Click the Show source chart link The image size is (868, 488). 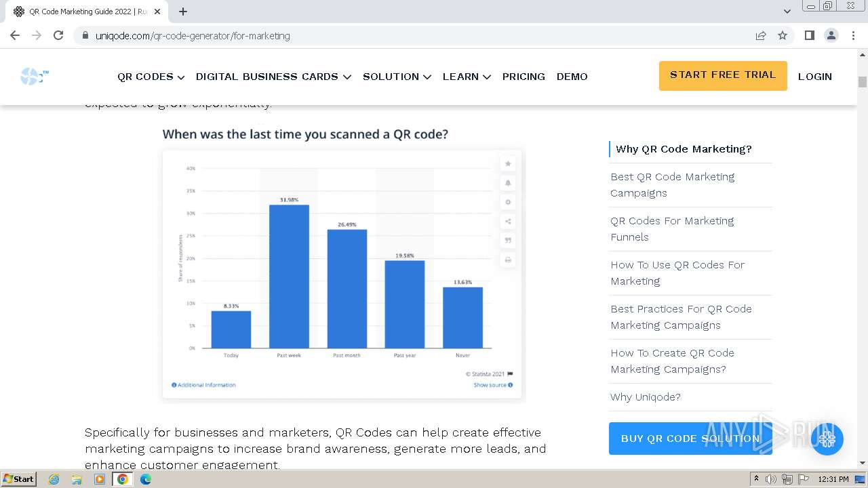tap(493, 385)
